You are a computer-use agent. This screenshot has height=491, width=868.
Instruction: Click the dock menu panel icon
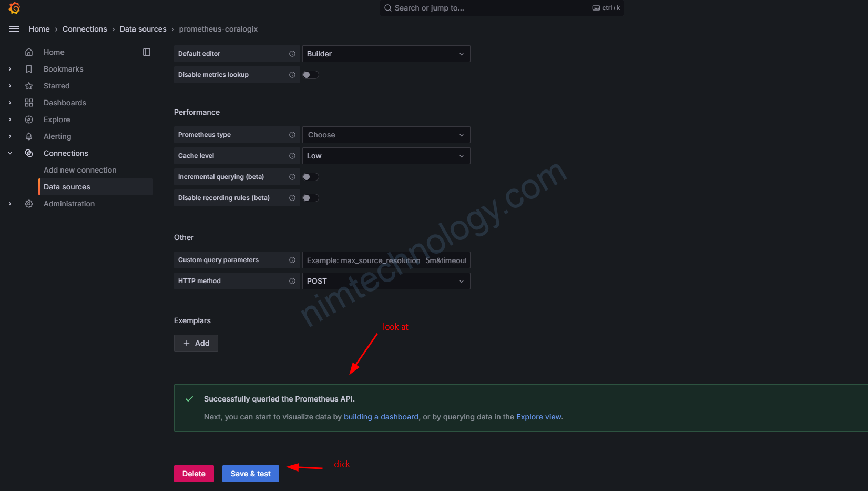(147, 52)
